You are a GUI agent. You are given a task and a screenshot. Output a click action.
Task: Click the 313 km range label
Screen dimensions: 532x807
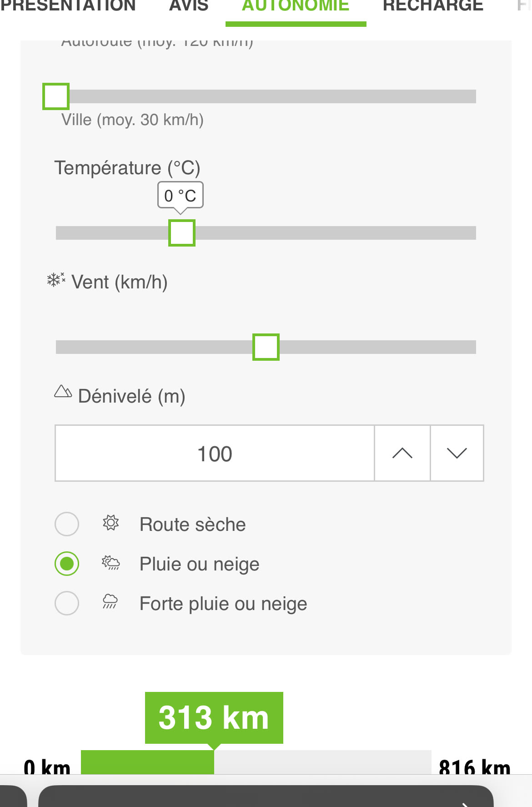(x=214, y=718)
